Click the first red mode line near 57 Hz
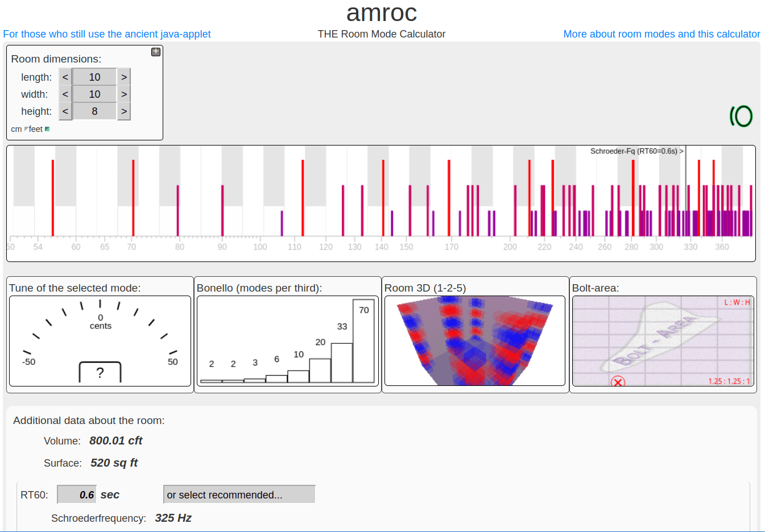This screenshot has height=532, width=765. point(53,198)
